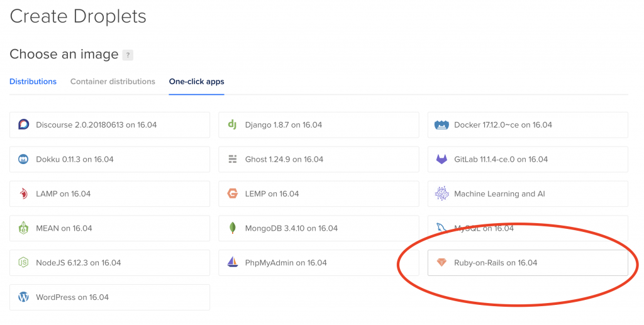Image resolution: width=644 pixels, height=325 pixels.
Task: Select MEAN on 16.04 option
Action: pos(109,228)
